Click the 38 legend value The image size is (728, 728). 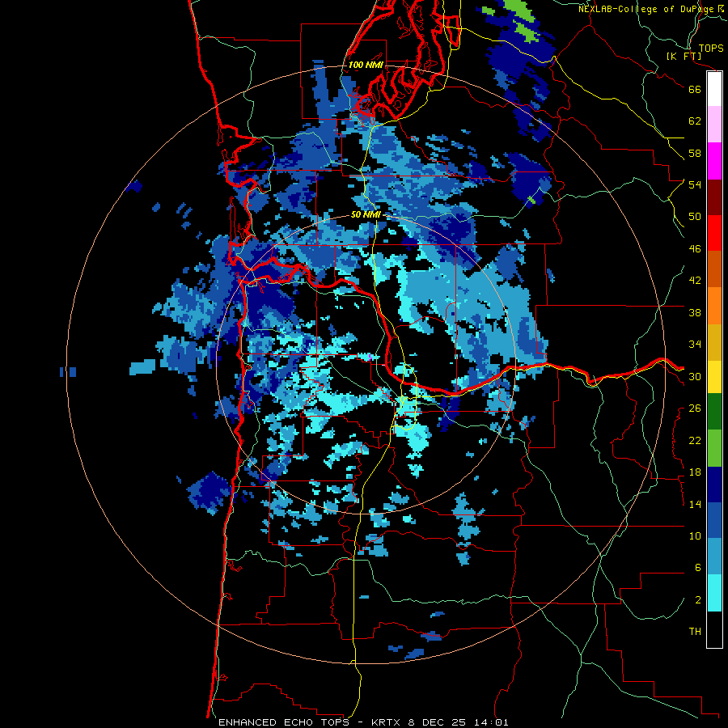pyautogui.click(x=695, y=312)
